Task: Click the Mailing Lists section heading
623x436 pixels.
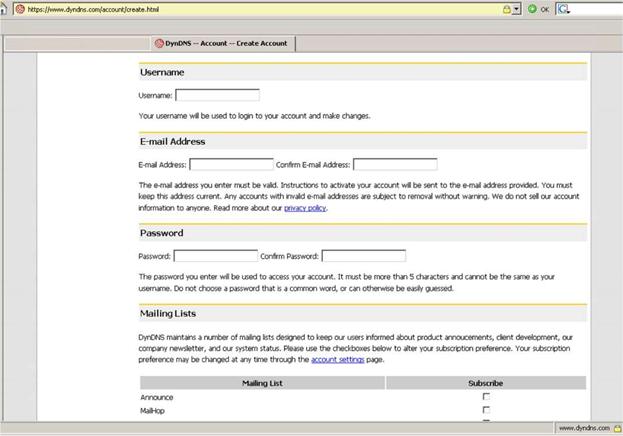Action: [x=168, y=314]
